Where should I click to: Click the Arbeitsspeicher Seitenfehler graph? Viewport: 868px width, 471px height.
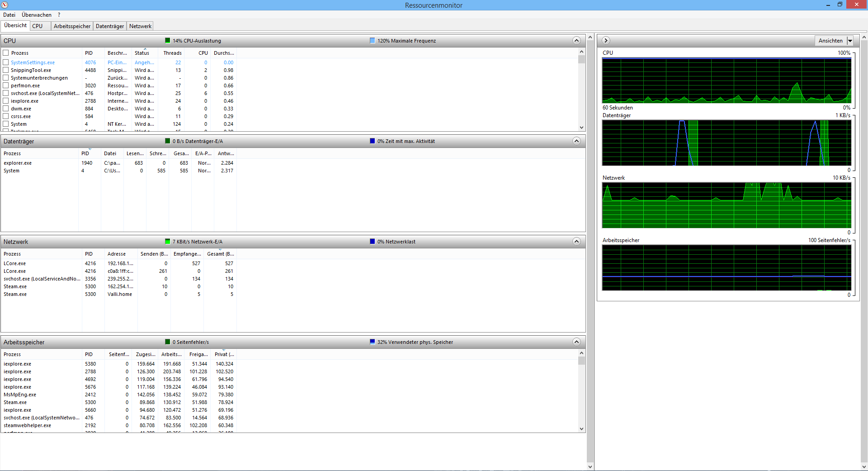pyautogui.click(x=726, y=268)
